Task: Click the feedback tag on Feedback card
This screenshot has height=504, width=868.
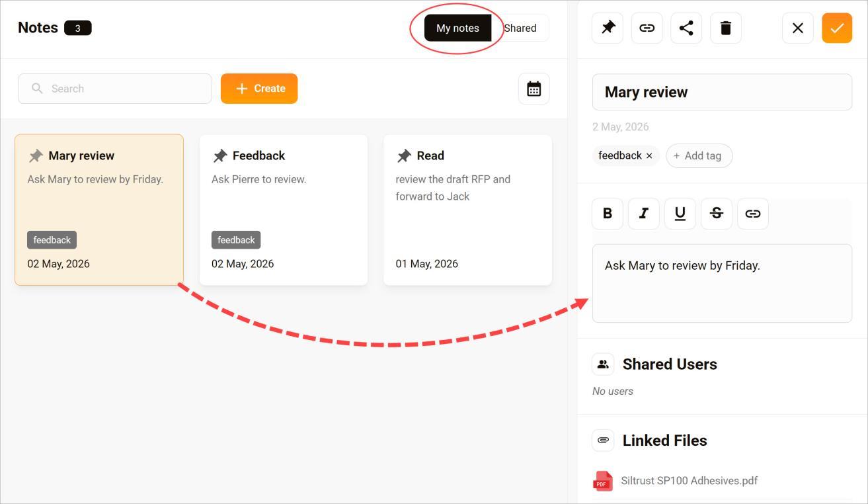Action: 236,240
